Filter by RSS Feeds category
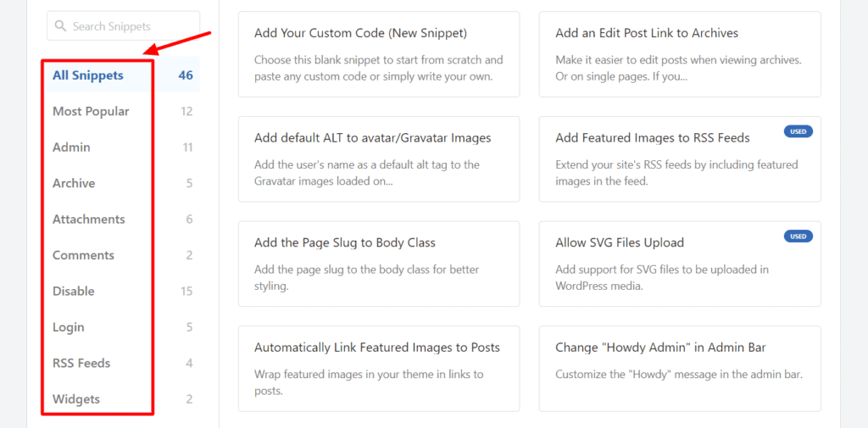Image resolution: width=868 pixels, height=428 pixels. tap(81, 364)
